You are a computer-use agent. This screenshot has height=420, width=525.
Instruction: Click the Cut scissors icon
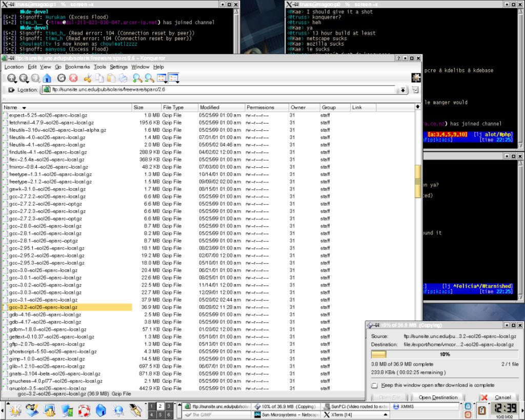[87, 78]
